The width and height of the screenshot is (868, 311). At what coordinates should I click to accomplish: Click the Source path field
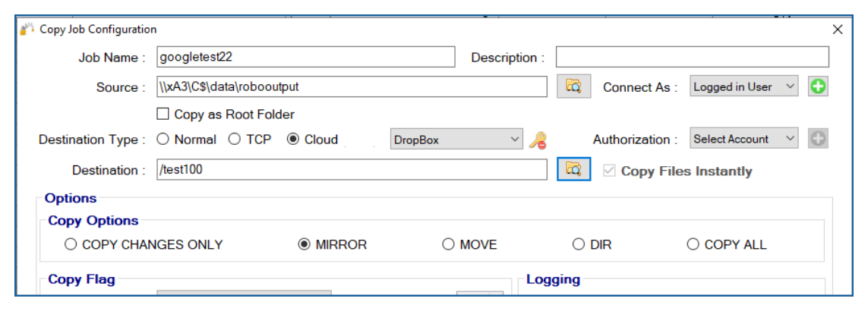tap(352, 86)
